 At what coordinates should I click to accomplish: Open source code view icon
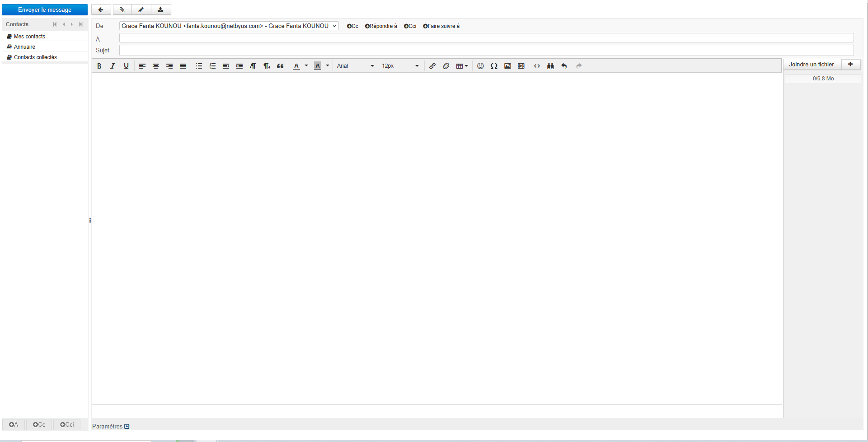pyautogui.click(x=537, y=66)
